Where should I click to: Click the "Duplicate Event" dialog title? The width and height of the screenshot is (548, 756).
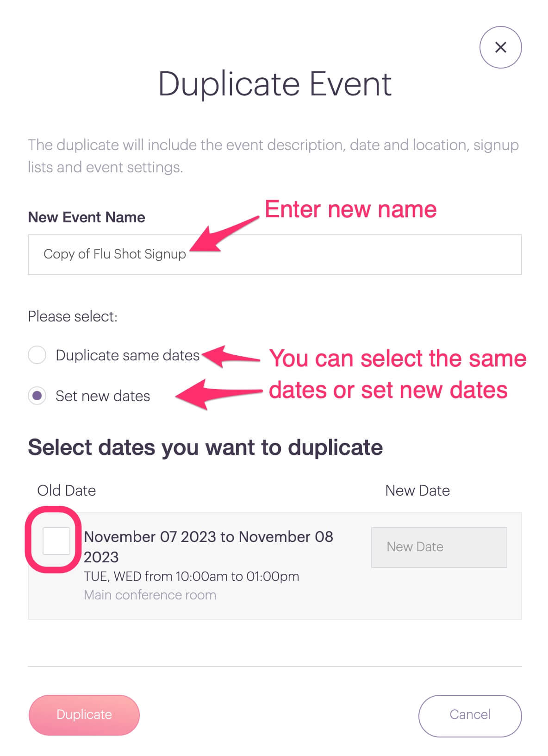275,84
